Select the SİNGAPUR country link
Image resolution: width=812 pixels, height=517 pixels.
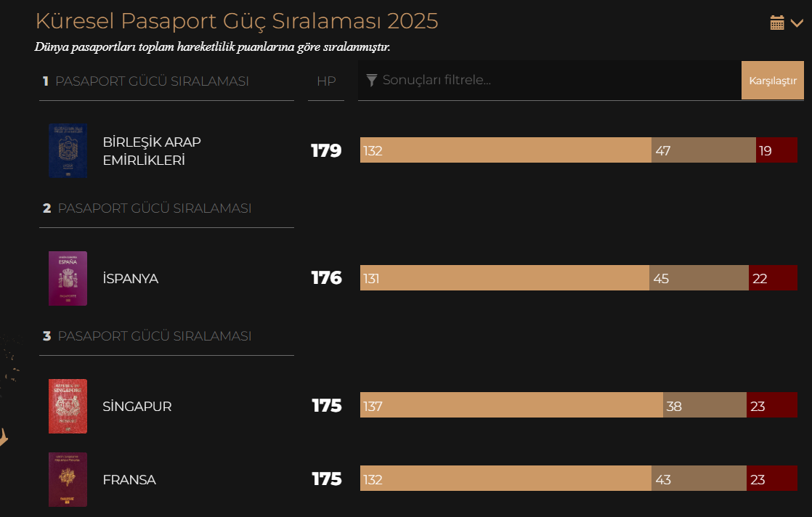tap(137, 407)
